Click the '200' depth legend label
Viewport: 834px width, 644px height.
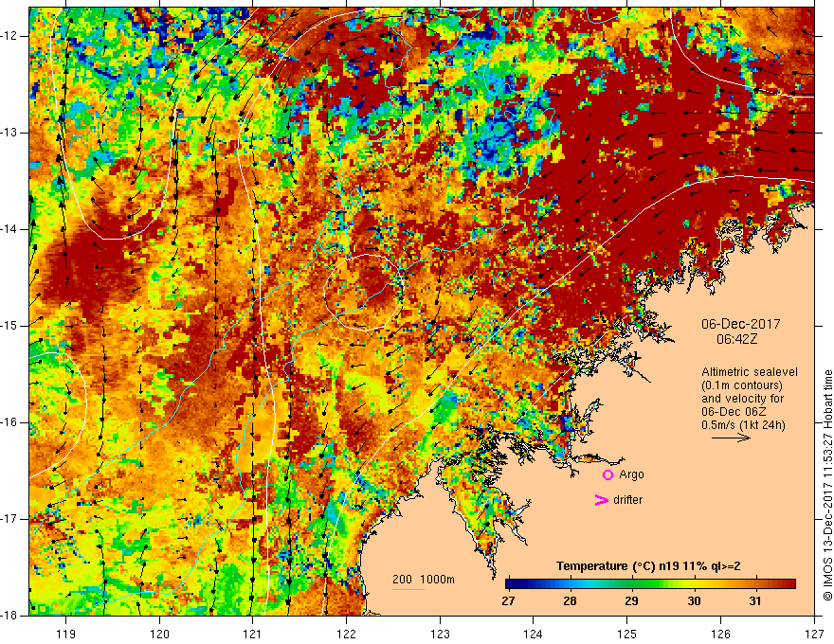[402, 580]
